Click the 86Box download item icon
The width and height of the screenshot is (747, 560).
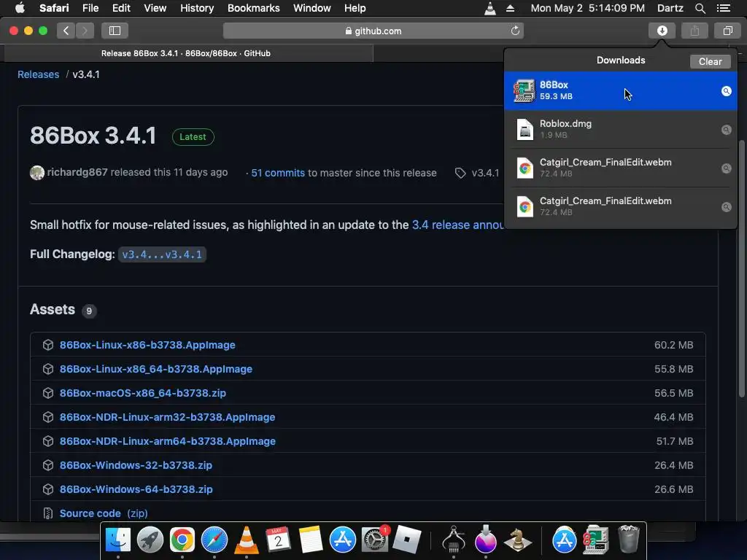525,90
